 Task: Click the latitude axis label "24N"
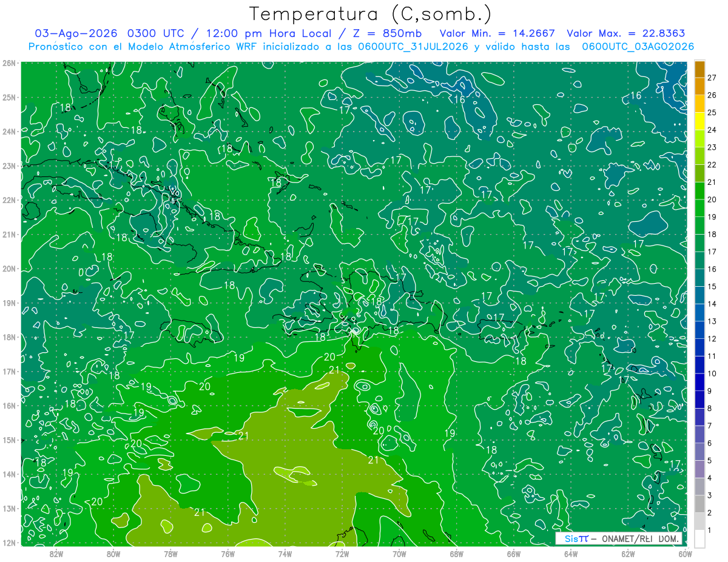coord(9,132)
